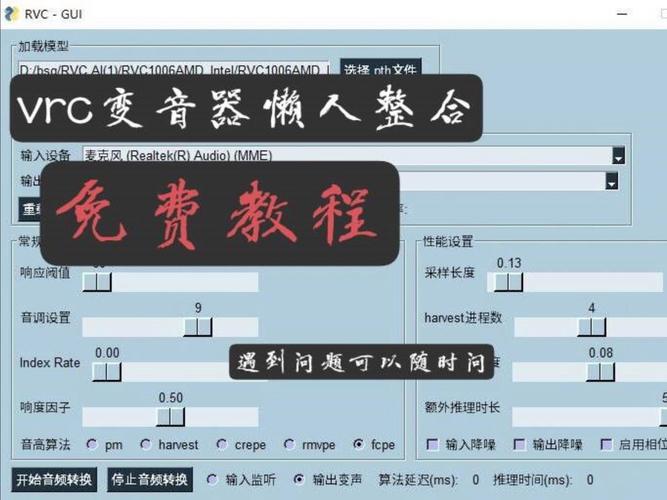This screenshot has width=667, height=500.
Task: Enable the 输入降噪 checkbox
Action: point(432,444)
